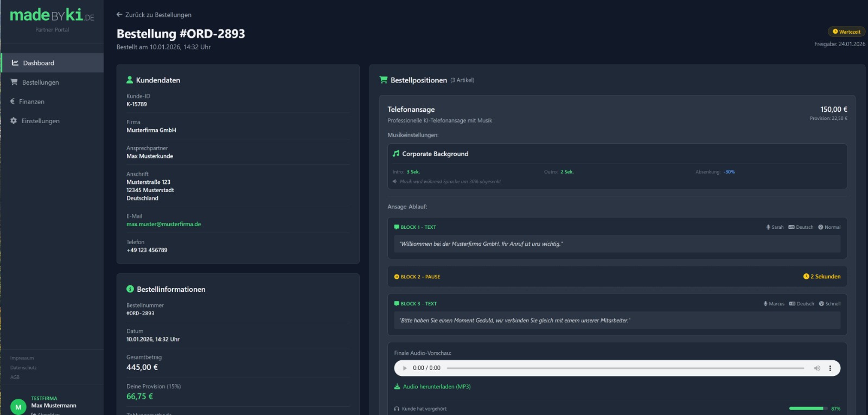This screenshot has height=415, width=868.
Task: Click the Telefonansage item title
Action: (411, 110)
